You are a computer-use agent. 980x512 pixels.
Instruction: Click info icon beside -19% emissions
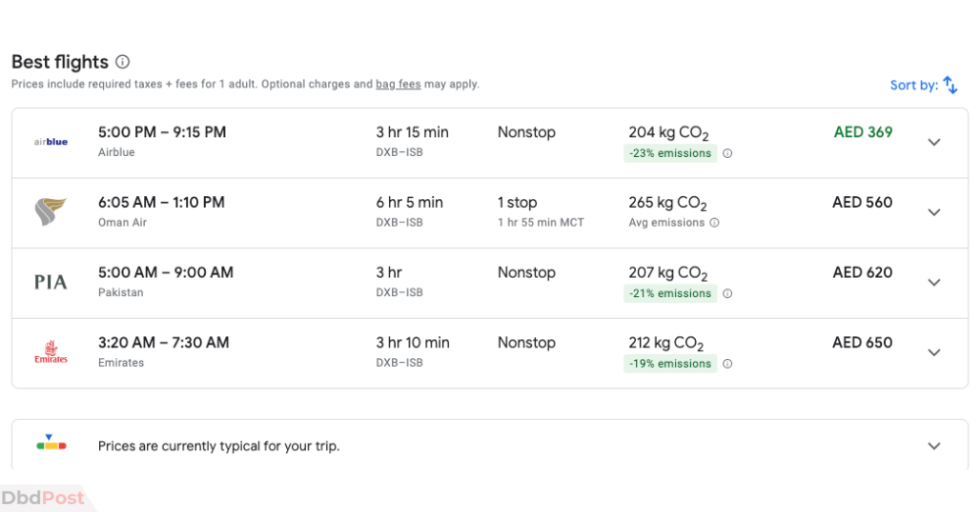(727, 364)
